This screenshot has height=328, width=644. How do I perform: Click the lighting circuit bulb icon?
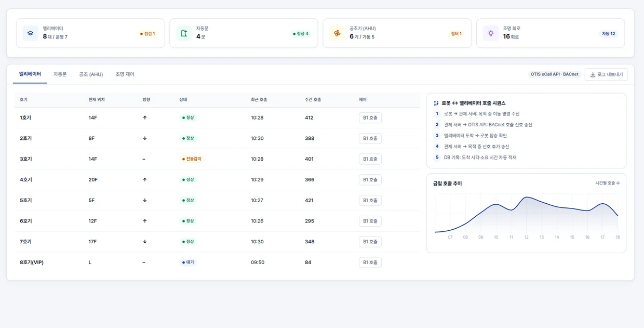click(491, 33)
